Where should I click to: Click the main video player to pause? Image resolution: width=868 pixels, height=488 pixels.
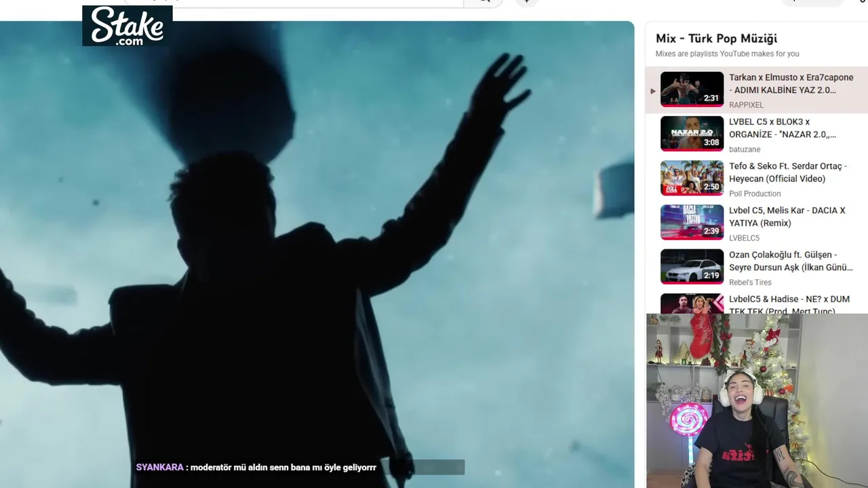[x=317, y=254]
